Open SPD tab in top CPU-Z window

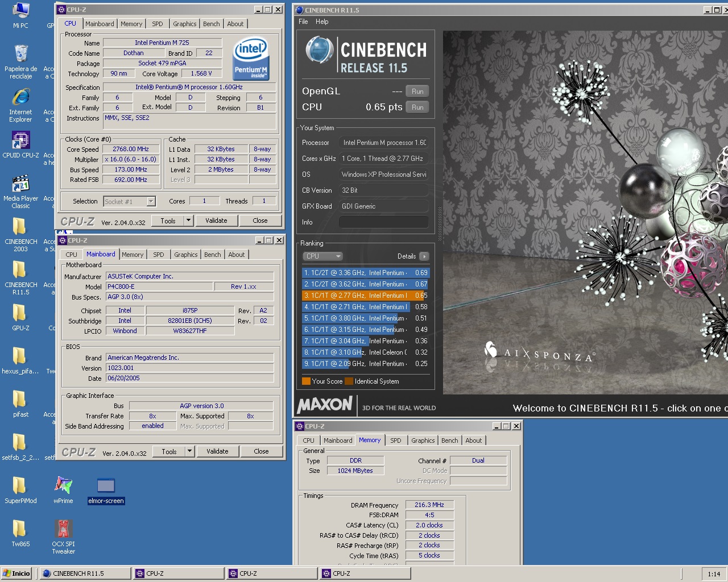point(158,24)
